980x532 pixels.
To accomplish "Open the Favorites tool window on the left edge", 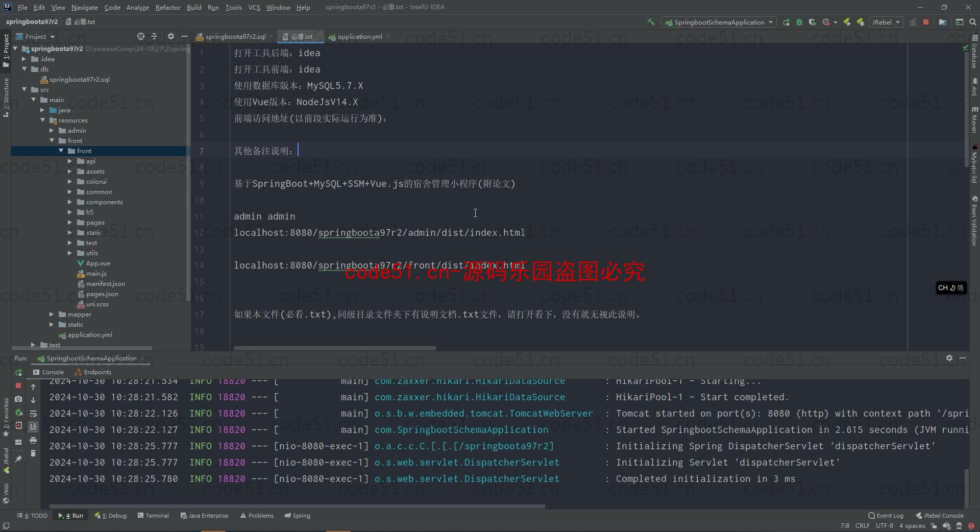I will [x=6, y=418].
